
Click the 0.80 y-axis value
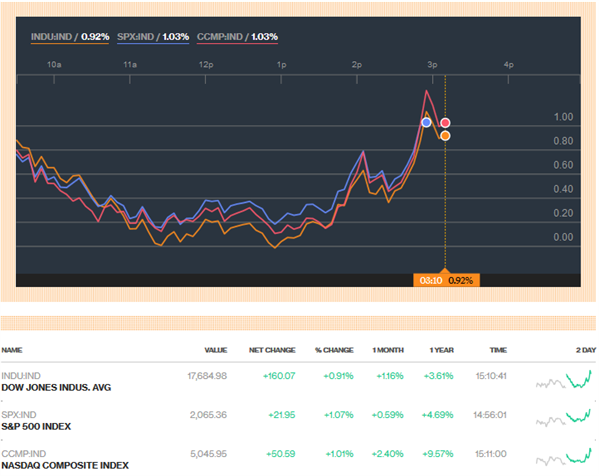point(563,141)
